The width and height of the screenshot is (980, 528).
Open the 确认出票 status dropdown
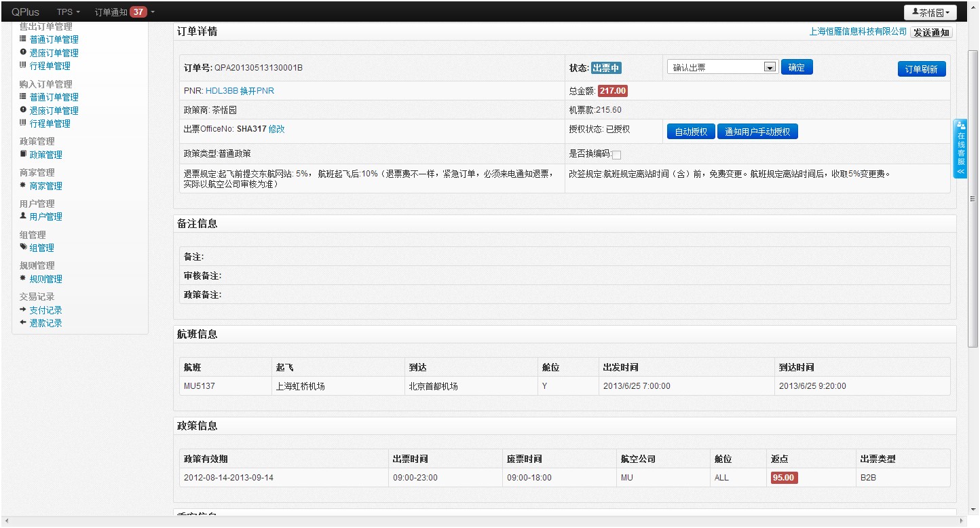point(722,67)
